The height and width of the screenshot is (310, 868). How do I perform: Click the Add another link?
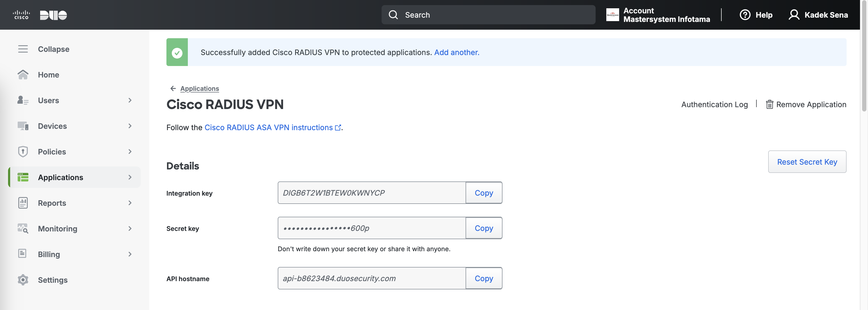(x=456, y=52)
